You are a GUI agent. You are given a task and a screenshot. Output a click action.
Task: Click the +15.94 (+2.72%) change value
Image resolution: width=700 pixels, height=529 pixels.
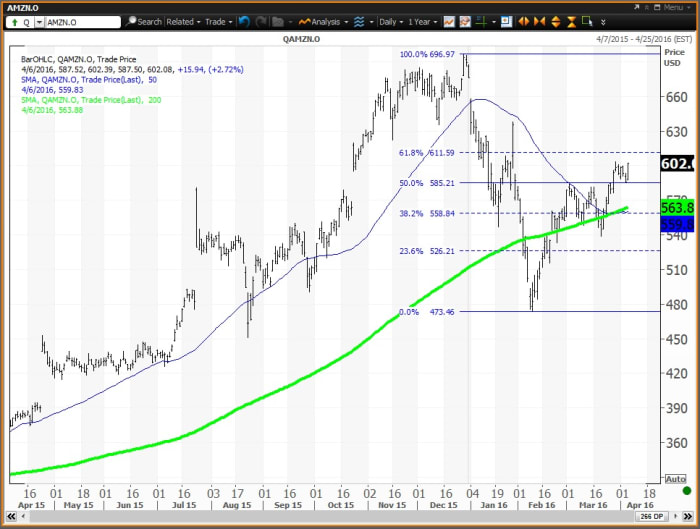(210, 69)
